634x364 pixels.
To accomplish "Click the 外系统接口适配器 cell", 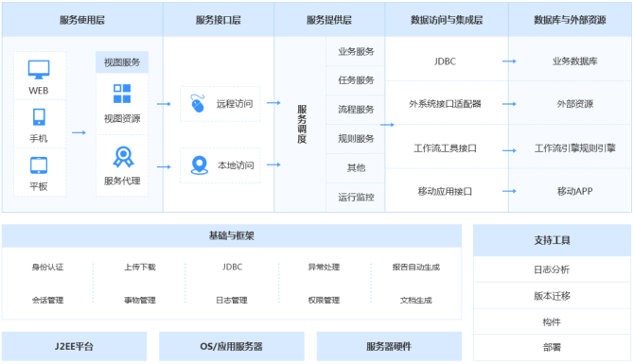I will coord(445,104).
